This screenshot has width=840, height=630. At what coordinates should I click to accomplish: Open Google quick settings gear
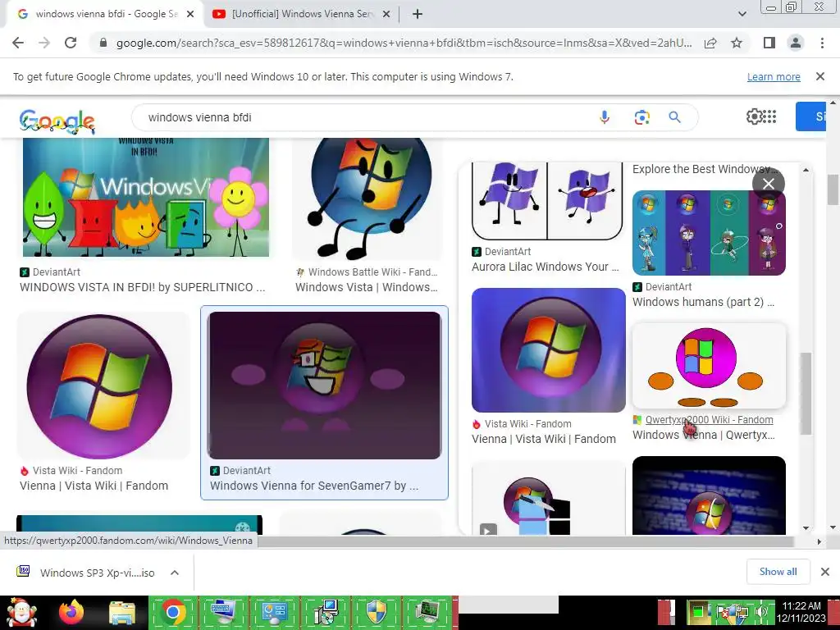(x=754, y=116)
